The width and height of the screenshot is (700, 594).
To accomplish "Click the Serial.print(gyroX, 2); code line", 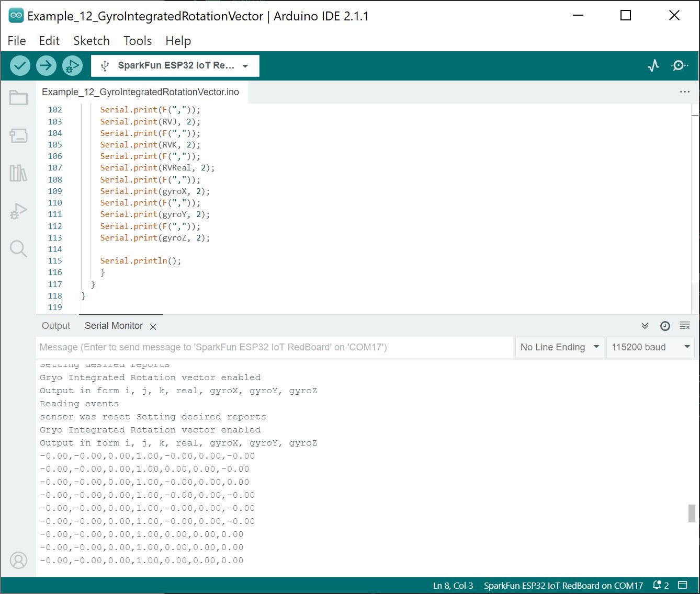I will 155,191.
